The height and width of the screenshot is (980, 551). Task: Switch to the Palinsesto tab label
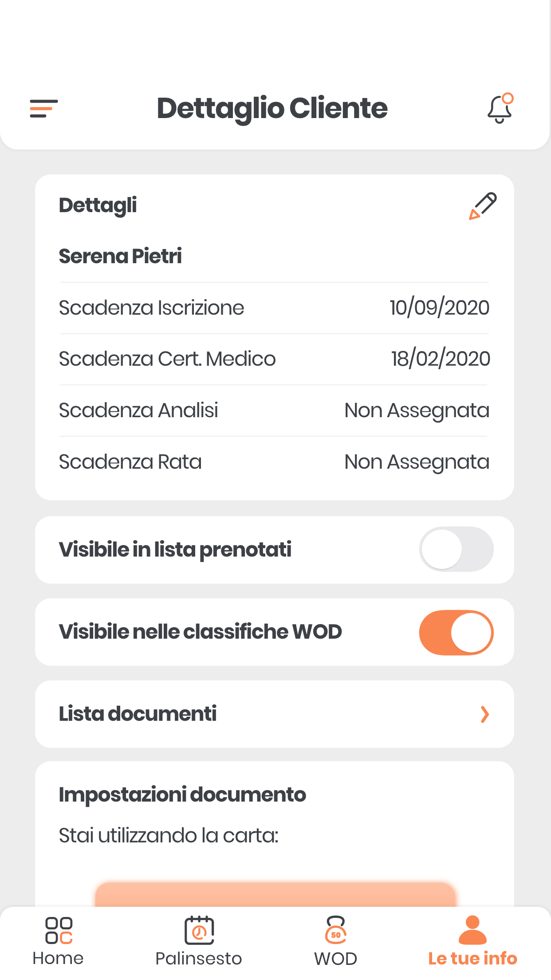coord(199,958)
